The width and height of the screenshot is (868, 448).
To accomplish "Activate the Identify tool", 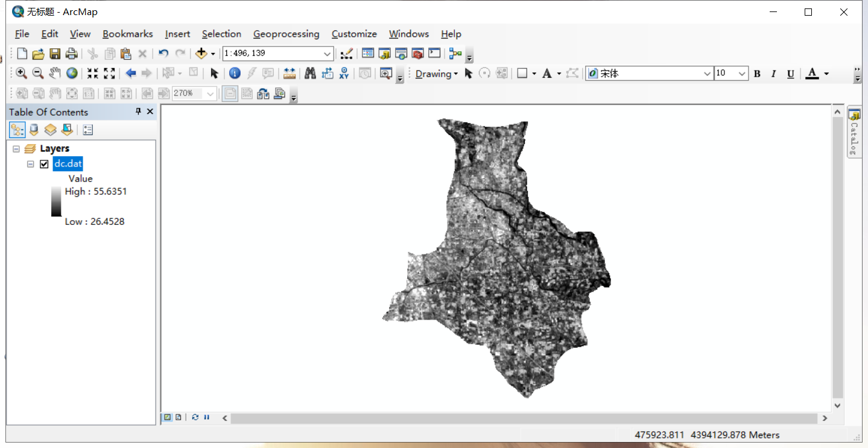I will pos(235,74).
